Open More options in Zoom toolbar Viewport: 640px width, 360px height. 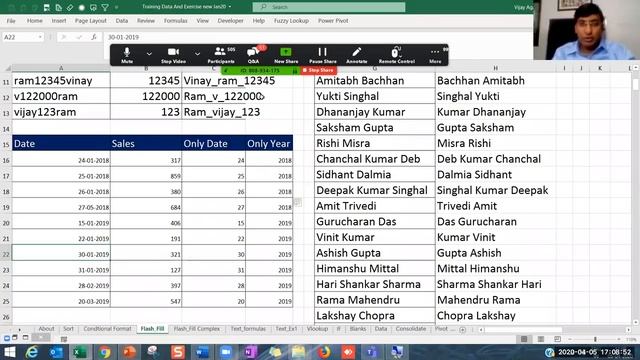click(435, 55)
